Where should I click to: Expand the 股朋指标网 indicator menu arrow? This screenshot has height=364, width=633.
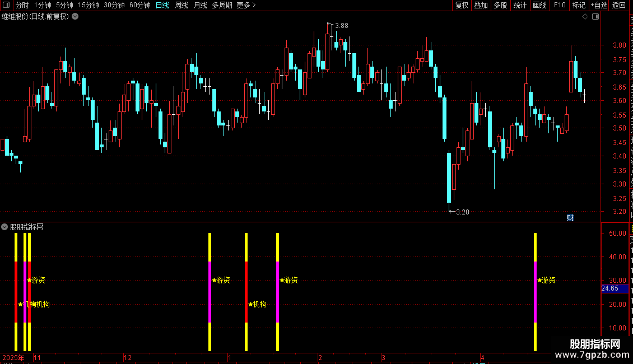click(4, 227)
